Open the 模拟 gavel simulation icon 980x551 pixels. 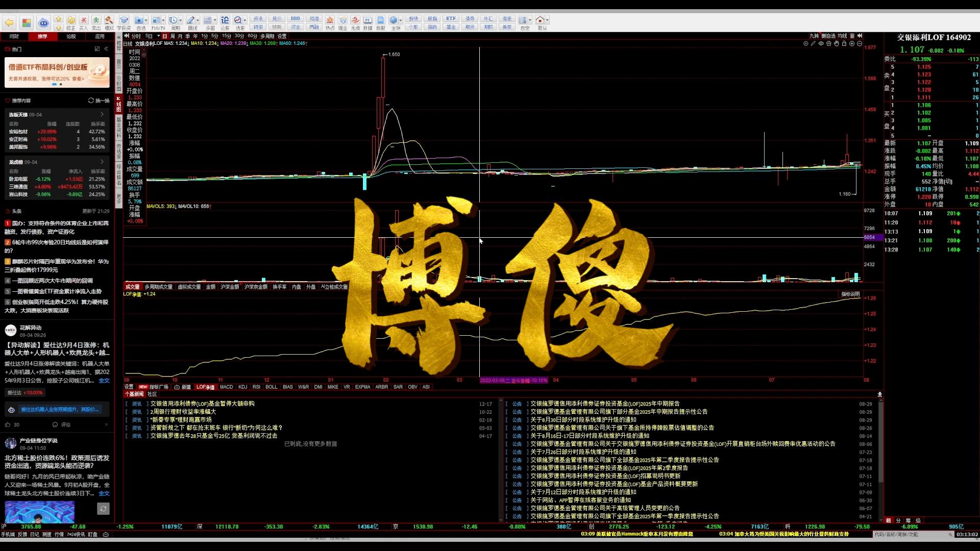(109, 23)
